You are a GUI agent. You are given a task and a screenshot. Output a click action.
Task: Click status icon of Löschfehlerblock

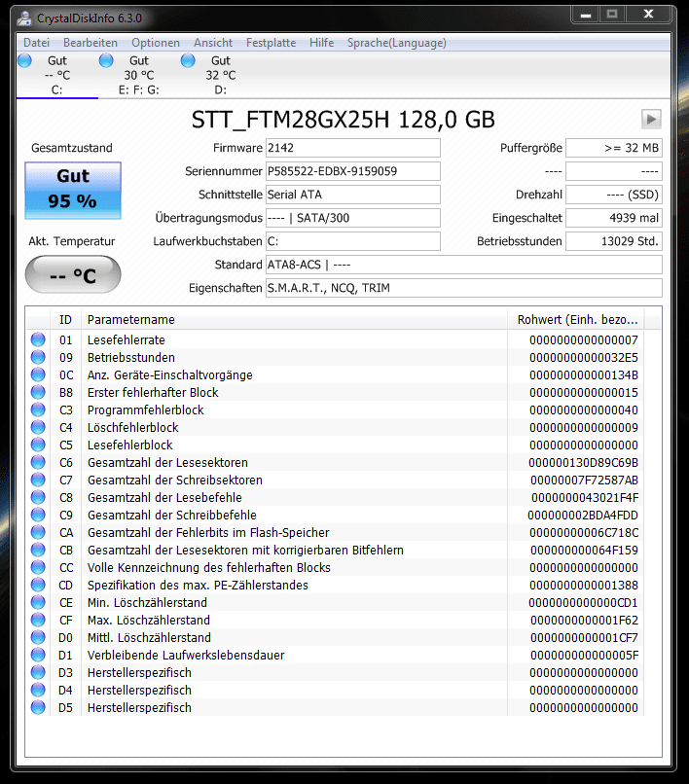pyautogui.click(x=38, y=427)
